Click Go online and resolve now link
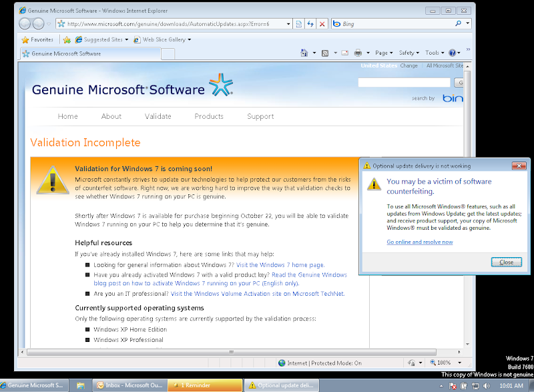Viewport: 534px width, 392px height. tap(420, 242)
